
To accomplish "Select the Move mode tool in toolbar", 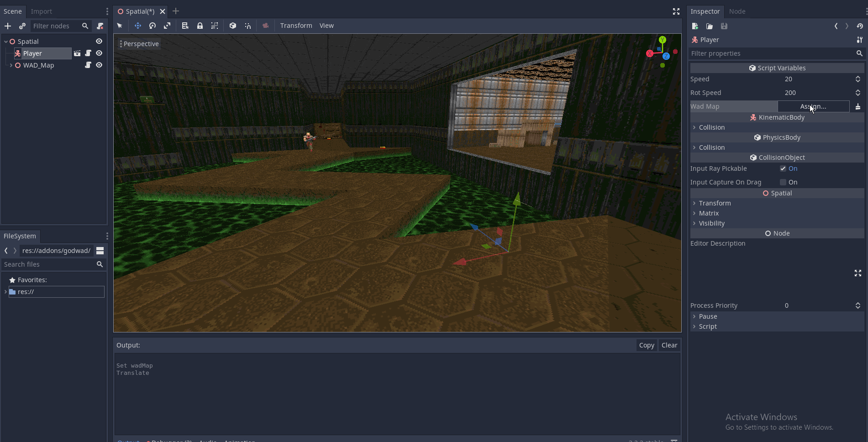I will (137, 26).
